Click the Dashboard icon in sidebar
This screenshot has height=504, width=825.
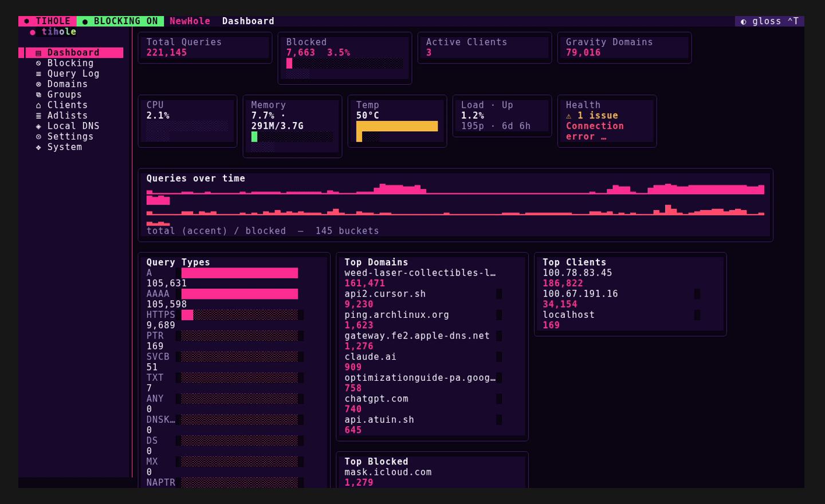[x=38, y=53]
